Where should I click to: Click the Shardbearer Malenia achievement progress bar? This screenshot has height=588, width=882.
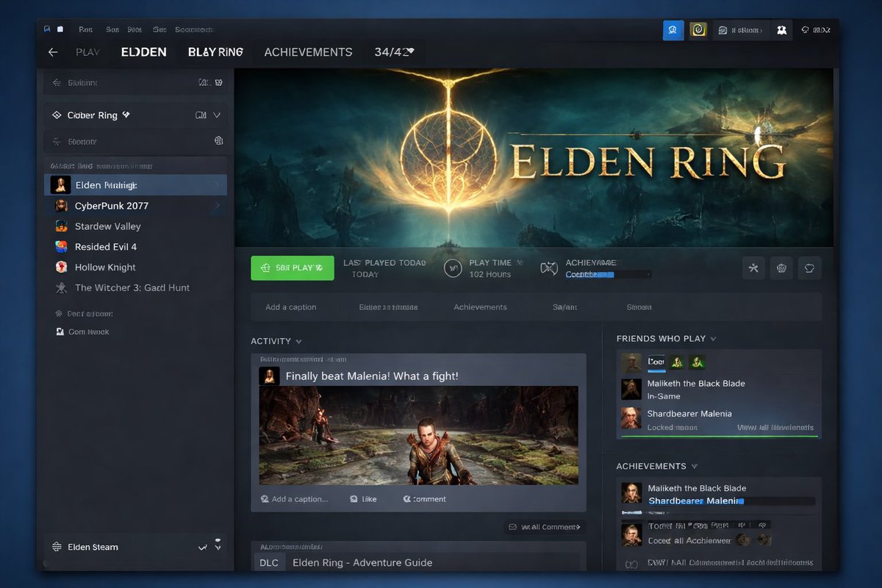(731, 501)
